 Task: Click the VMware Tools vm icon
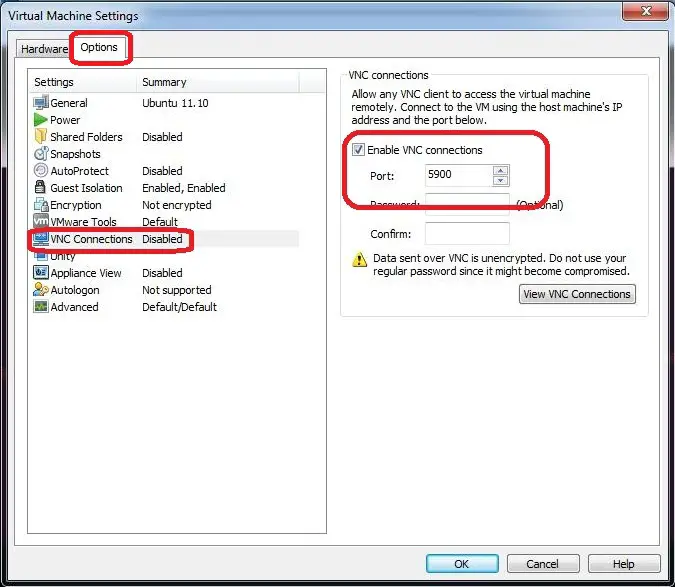coord(41,221)
